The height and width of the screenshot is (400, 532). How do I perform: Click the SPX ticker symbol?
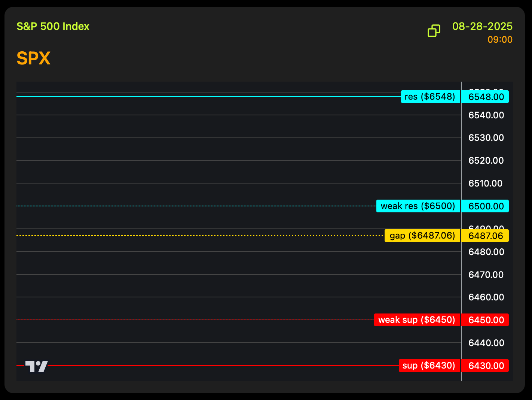(33, 58)
